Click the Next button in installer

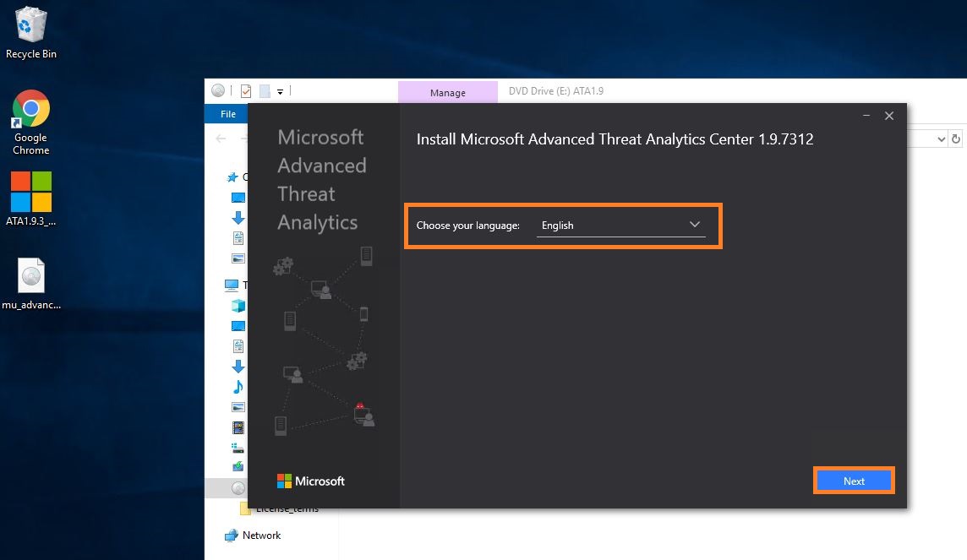pyautogui.click(x=854, y=481)
